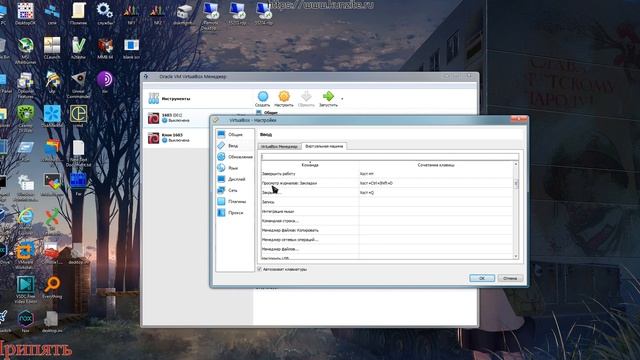Select the Менеджер файлов... row
This screenshot has height=360, width=640.
pos(387,249)
